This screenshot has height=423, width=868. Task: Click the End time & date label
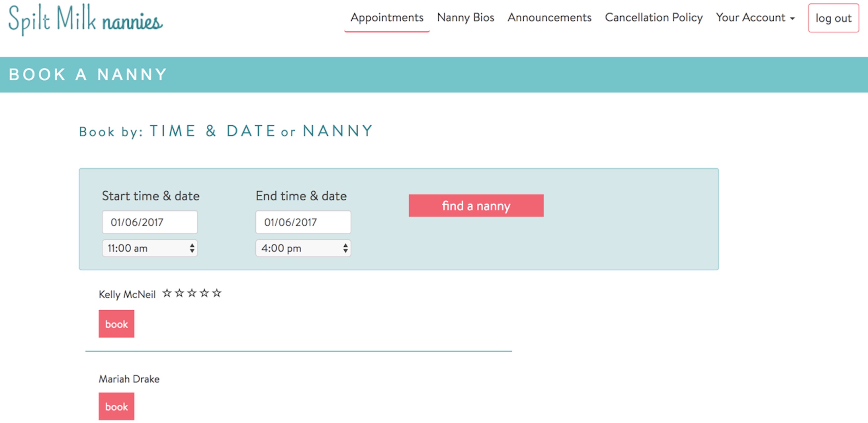pos(301,196)
